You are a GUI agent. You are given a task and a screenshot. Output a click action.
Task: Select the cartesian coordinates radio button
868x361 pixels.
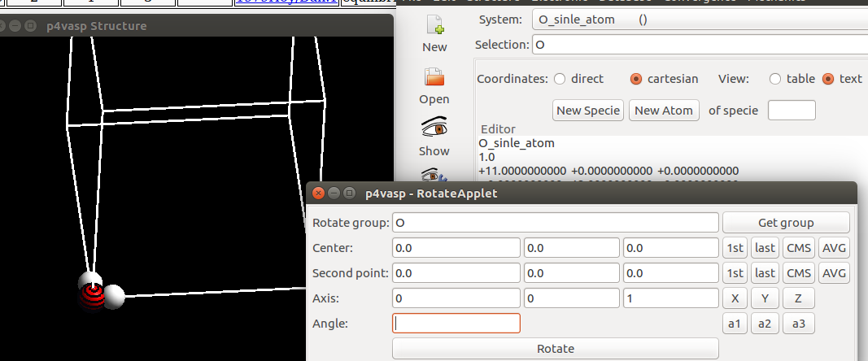[x=636, y=79]
